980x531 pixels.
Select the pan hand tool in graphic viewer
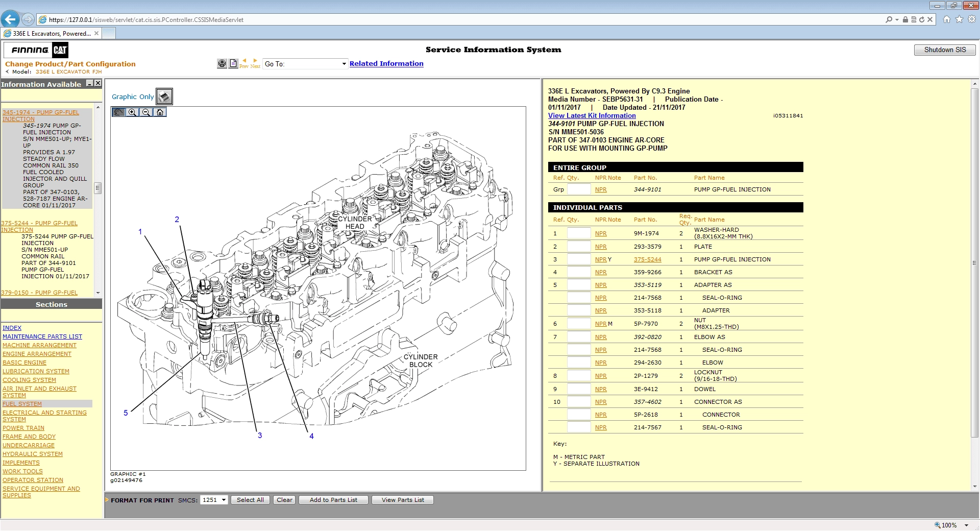(118, 112)
